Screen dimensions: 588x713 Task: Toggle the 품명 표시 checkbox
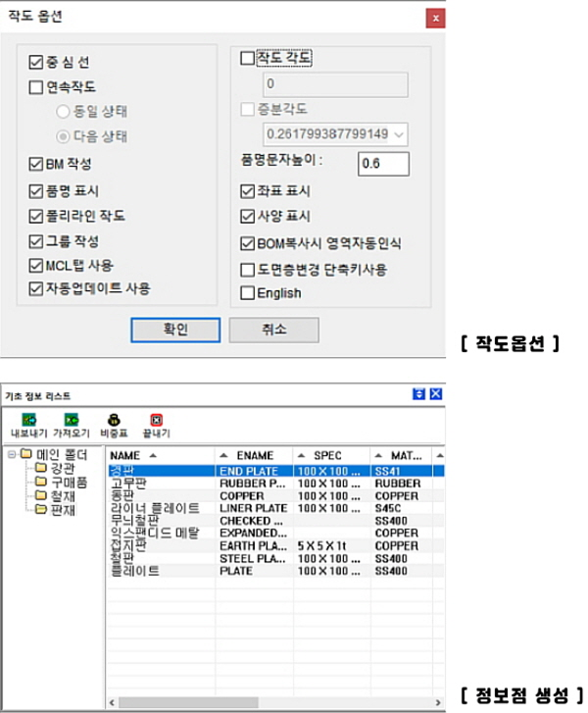(36, 191)
